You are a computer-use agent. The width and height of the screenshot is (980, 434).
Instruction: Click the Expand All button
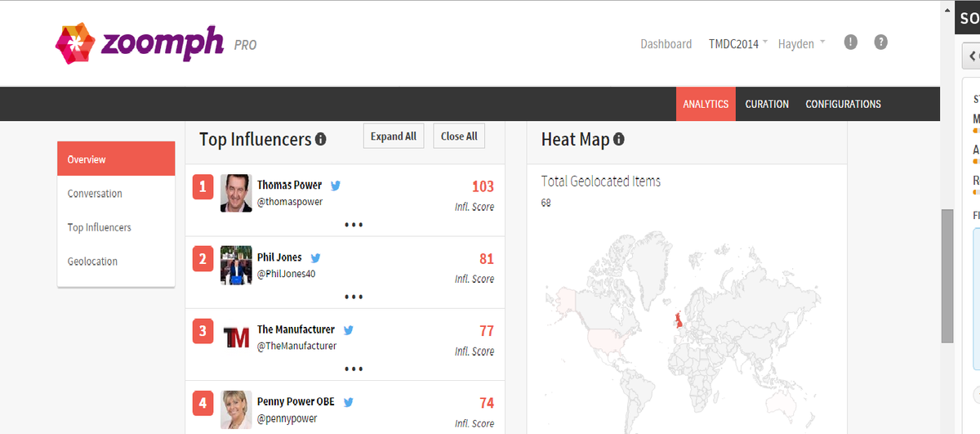(x=394, y=136)
